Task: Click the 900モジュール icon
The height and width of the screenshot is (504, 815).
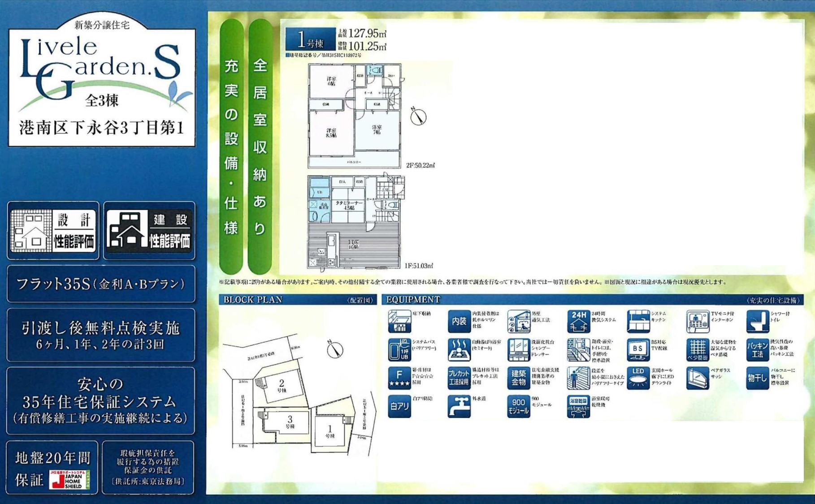Action: 518,406
